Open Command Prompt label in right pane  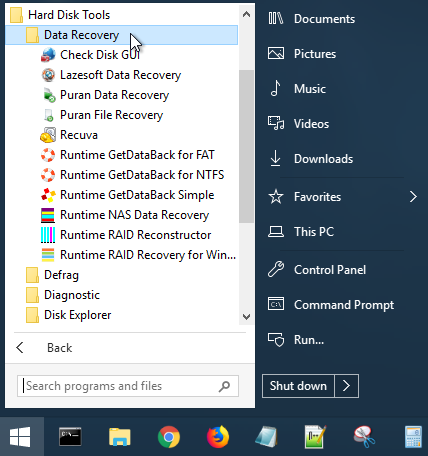[344, 305]
